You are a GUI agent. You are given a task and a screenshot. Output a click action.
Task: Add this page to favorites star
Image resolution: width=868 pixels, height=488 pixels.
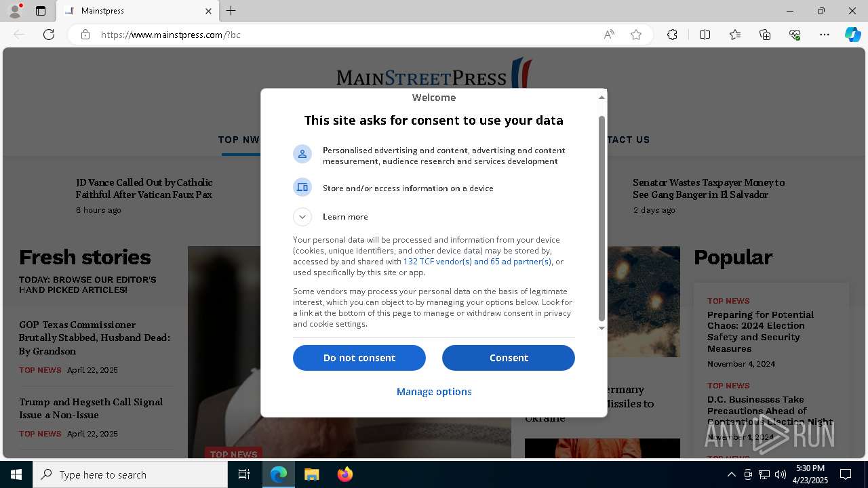click(x=636, y=35)
